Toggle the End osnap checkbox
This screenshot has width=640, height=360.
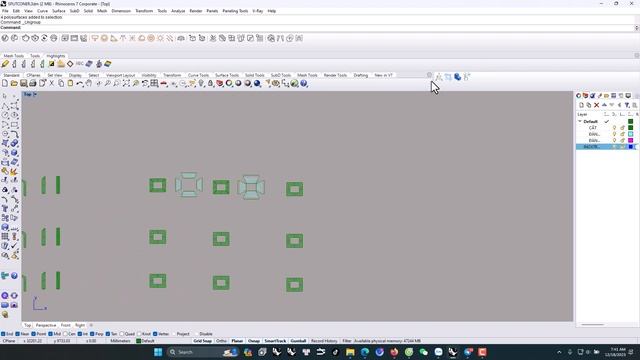[x=3, y=334]
